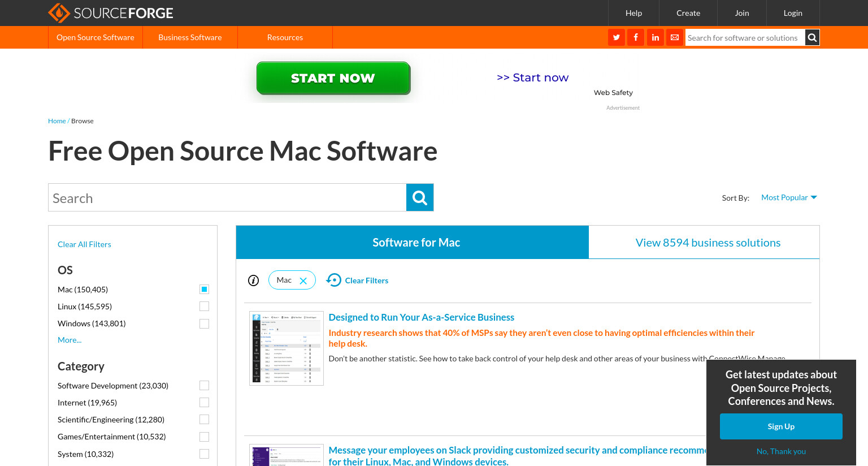Viewport: 868px width, 466px height.
Task: Click the email newsletter envelope icon
Action: pos(675,37)
